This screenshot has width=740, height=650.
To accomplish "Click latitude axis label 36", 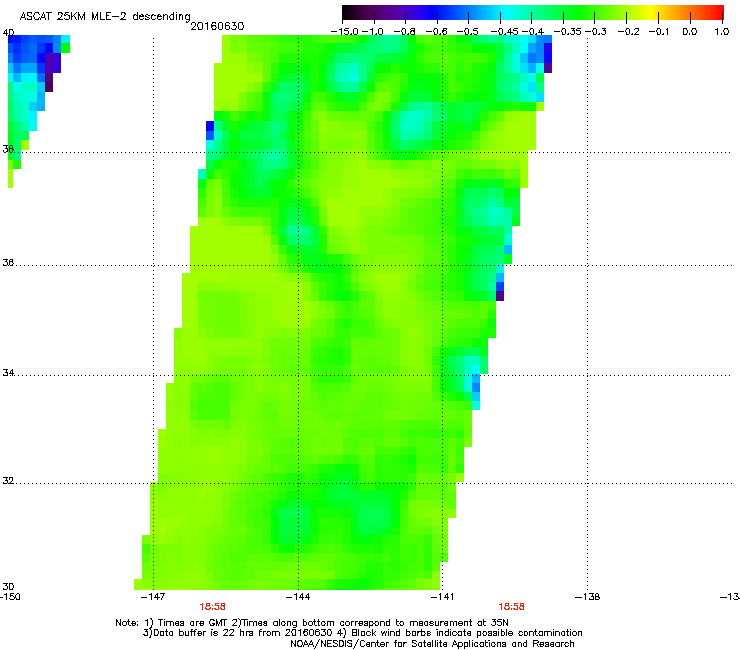I will click(8, 262).
